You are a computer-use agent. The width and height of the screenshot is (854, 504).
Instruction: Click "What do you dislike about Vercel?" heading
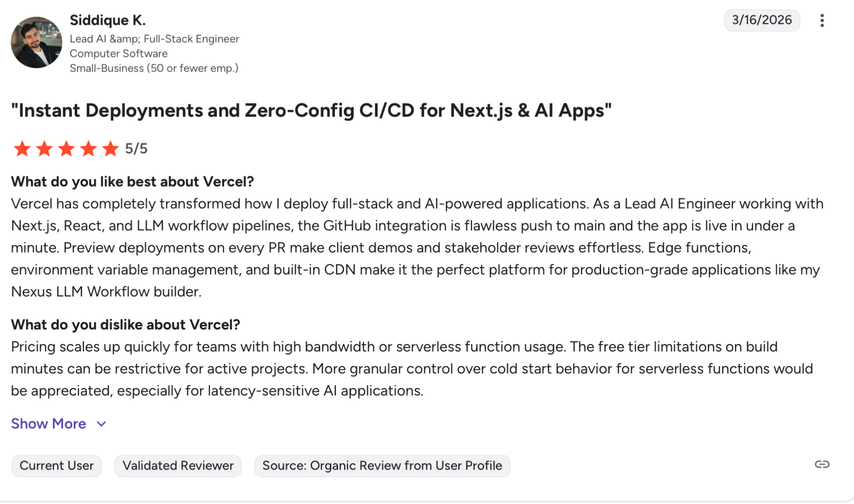(126, 325)
